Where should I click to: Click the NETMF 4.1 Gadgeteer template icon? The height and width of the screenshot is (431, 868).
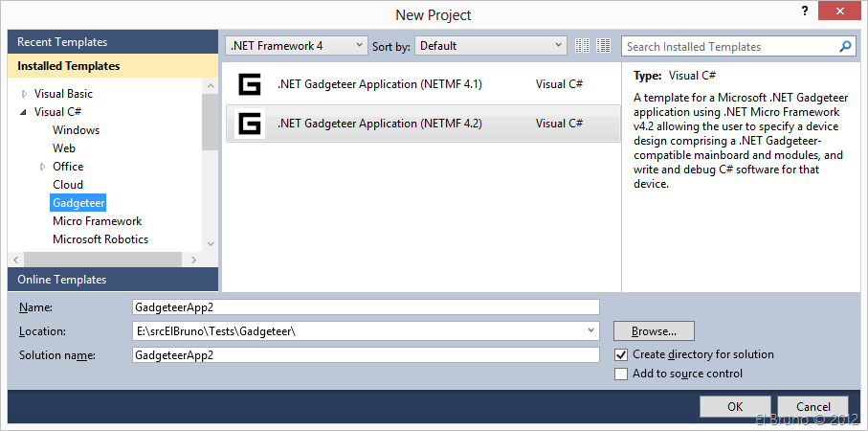tap(249, 84)
